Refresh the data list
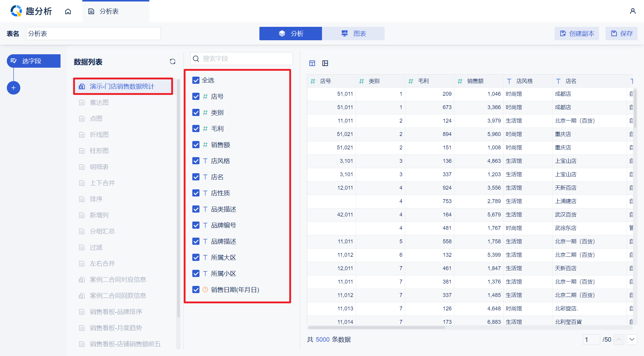The image size is (644, 356). (172, 61)
